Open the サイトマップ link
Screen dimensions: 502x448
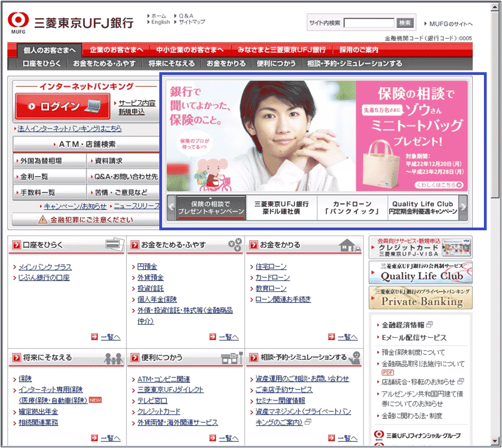192,22
